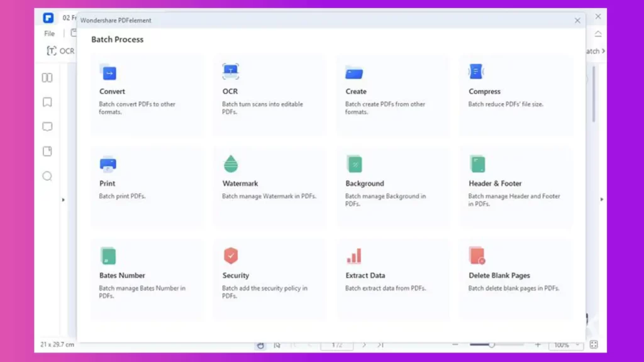The width and height of the screenshot is (644, 362).
Task: Open the comments panel in the sidebar
Action: 47,127
